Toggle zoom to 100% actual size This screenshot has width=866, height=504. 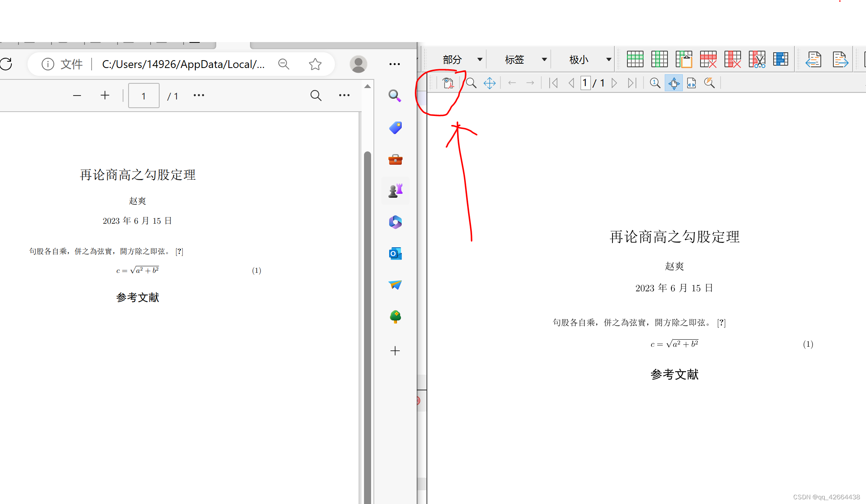pyautogui.click(x=655, y=83)
